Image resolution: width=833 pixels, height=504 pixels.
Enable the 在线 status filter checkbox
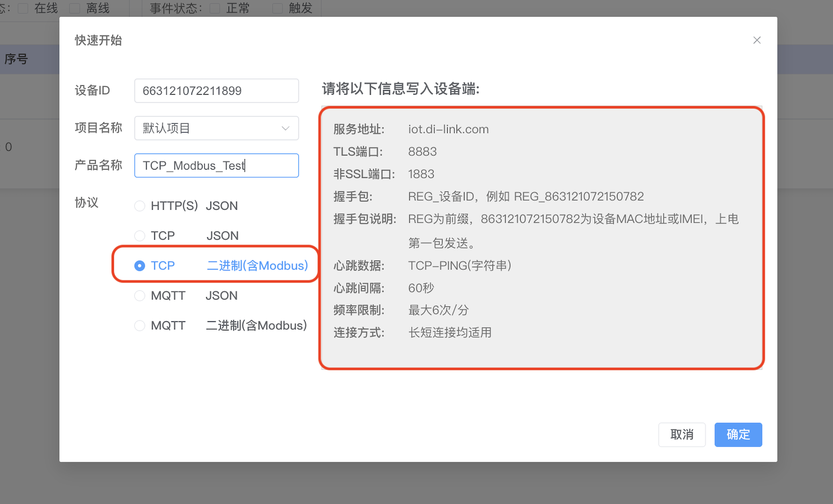pos(22,8)
